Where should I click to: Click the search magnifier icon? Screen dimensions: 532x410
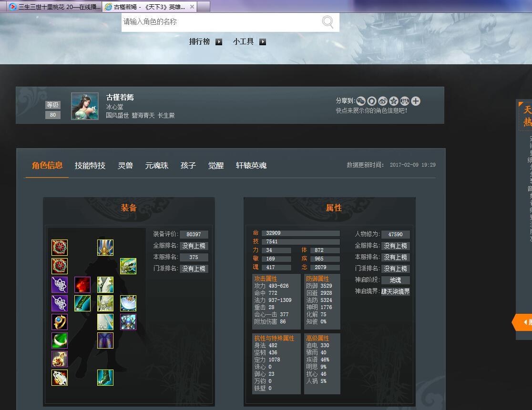pyautogui.click(x=328, y=22)
